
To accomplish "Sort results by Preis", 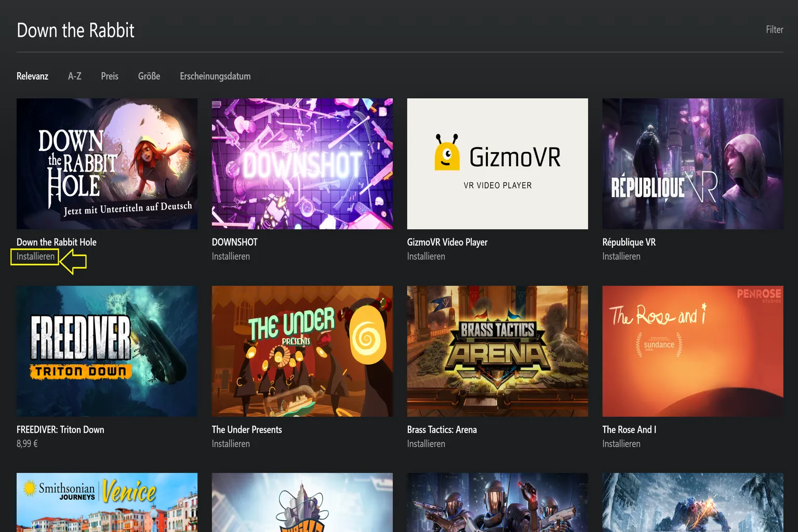I will [110, 76].
